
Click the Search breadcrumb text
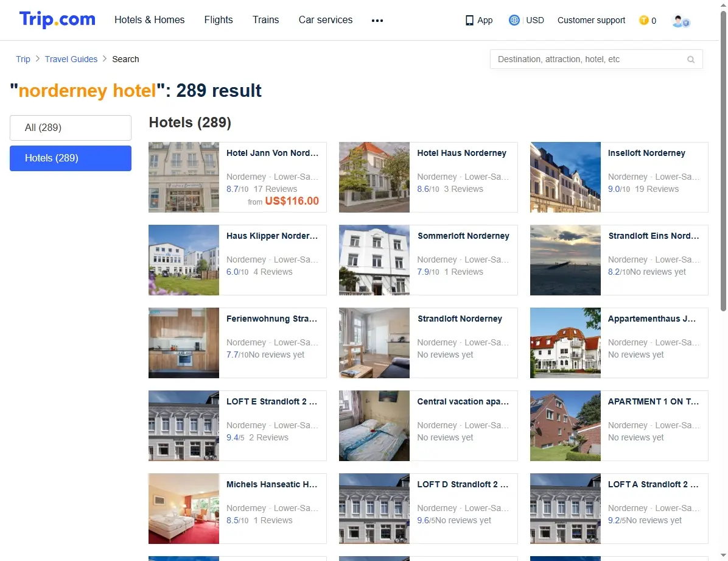(125, 59)
